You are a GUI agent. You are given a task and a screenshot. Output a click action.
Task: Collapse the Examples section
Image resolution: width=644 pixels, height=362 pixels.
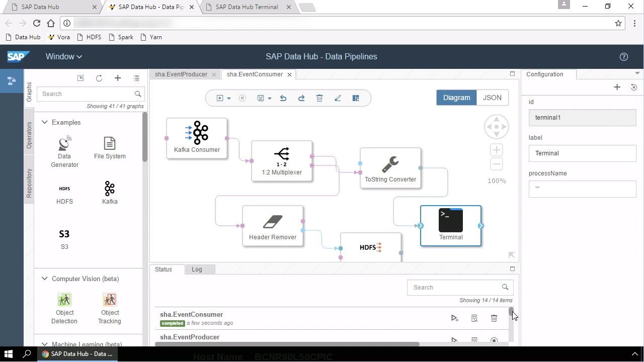click(44, 122)
